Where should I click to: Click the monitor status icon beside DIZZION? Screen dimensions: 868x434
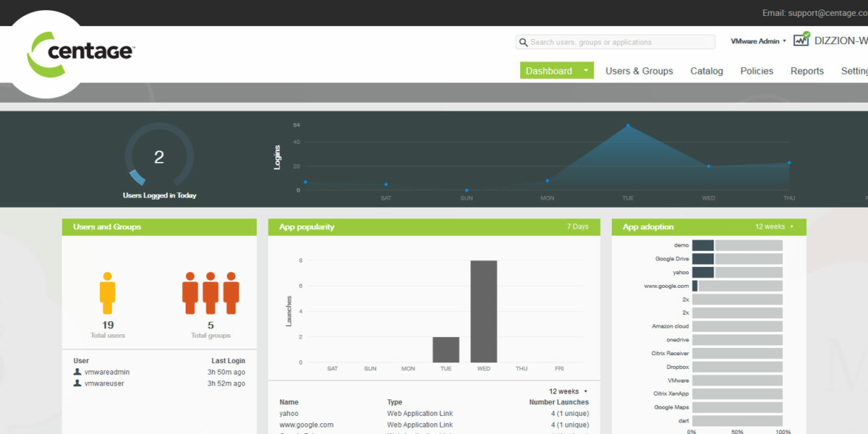[x=801, y=40]
